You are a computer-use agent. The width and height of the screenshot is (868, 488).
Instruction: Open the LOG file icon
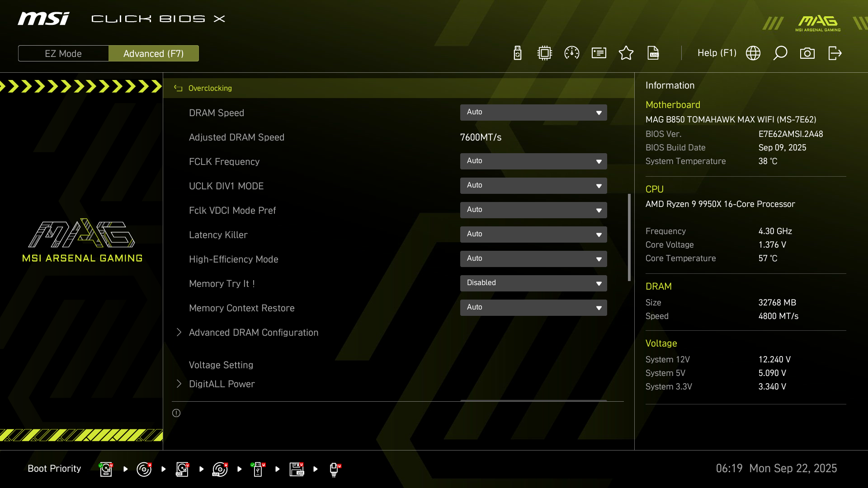[x=653, y=53]
